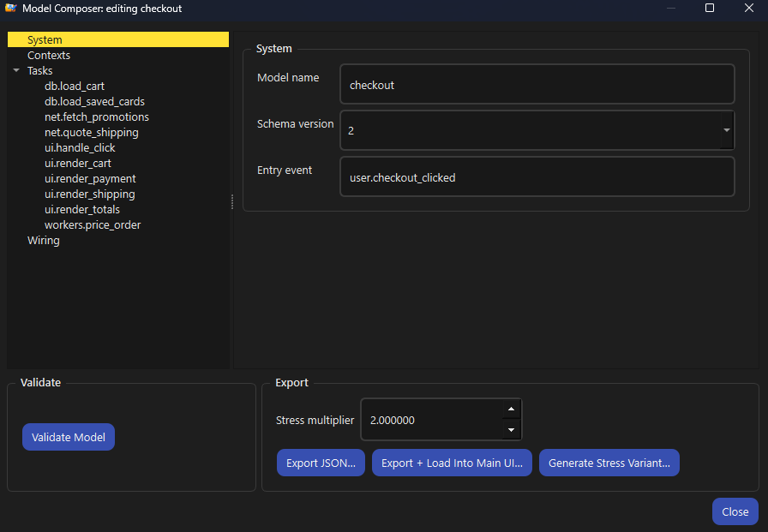Minimize the Model Composer window
Image resolution: width=768 pixels, height=532 pixels.
point(671,8)
